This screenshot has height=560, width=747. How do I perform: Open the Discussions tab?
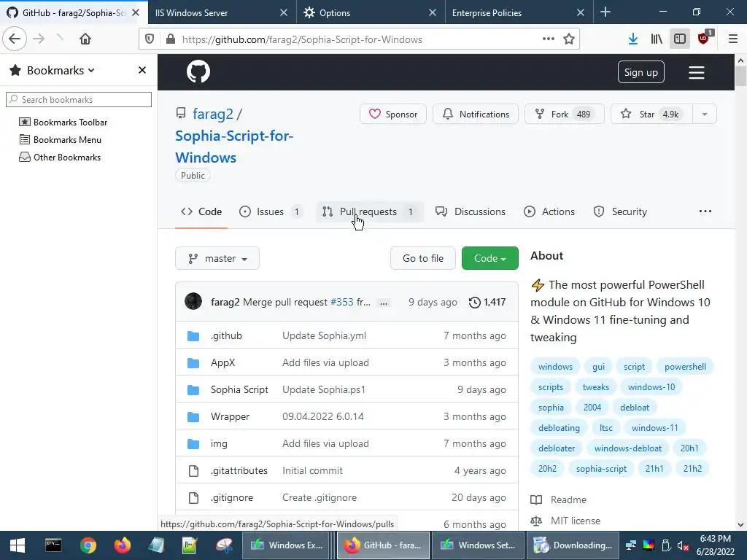[471, 211]
